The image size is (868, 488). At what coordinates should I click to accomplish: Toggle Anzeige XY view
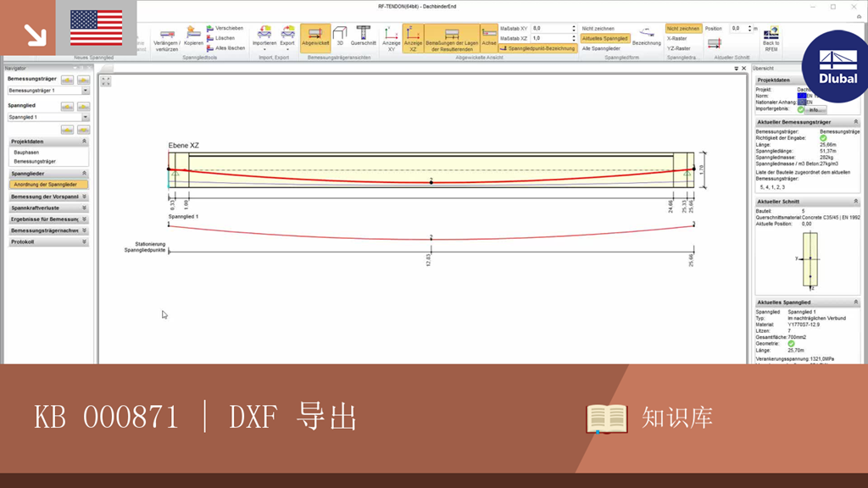coord(392,39)
